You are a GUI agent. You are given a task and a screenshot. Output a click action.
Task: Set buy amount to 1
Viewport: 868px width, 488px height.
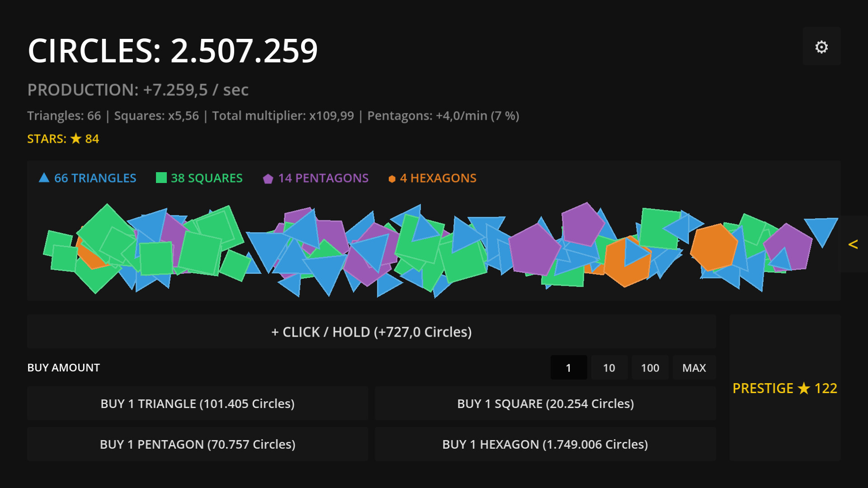coord(568,368)
